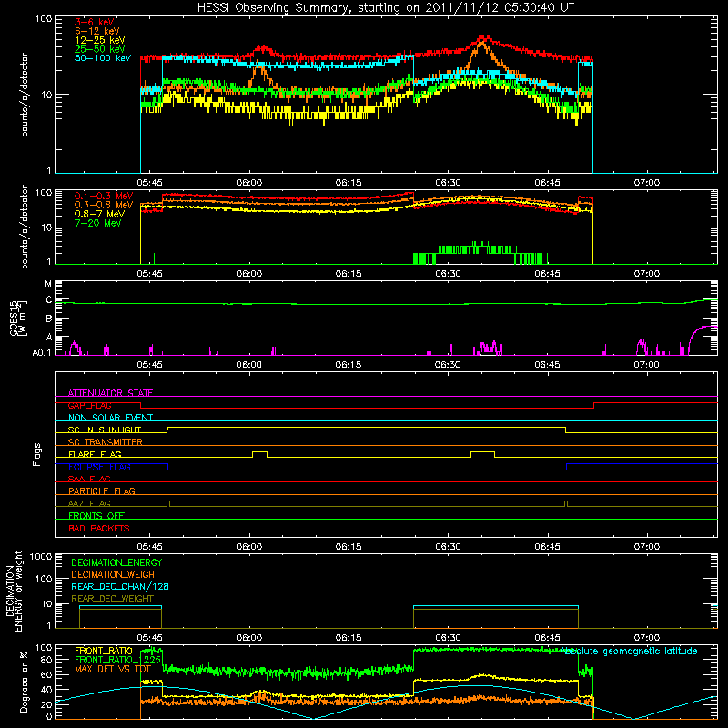The height and width of the screenshot is (728, 728).
Task: Click the 0.8-7 MeV legend label
Action: tap(99, 214)
